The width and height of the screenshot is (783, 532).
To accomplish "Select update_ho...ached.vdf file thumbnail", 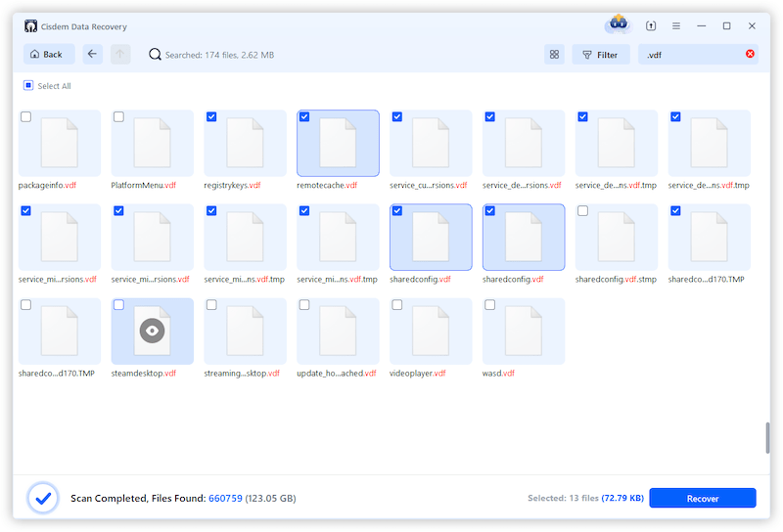I will tap(338, 332).
